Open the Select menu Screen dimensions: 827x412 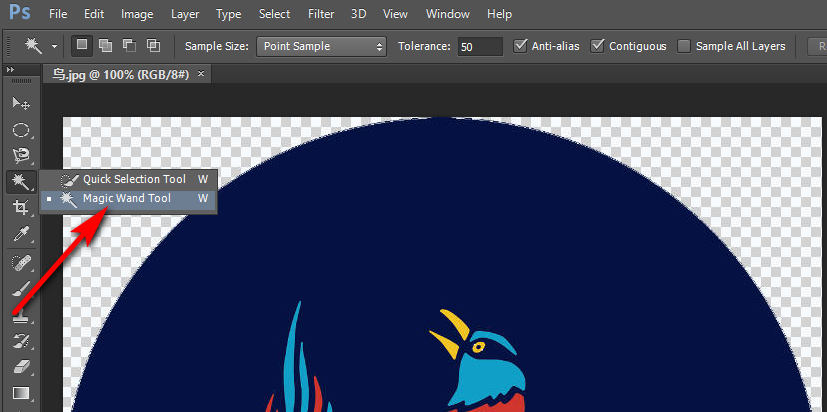click(274, 14)
